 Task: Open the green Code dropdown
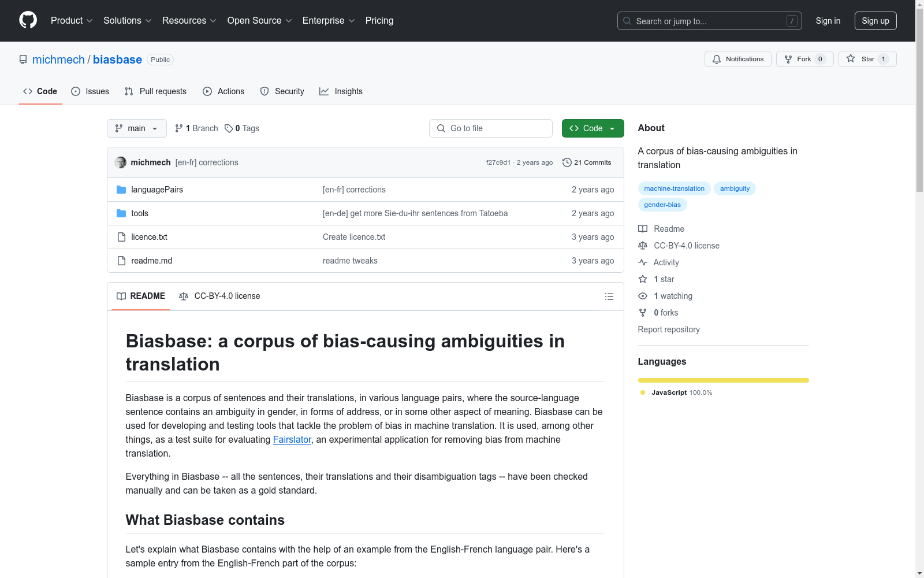tap(593, 128)
